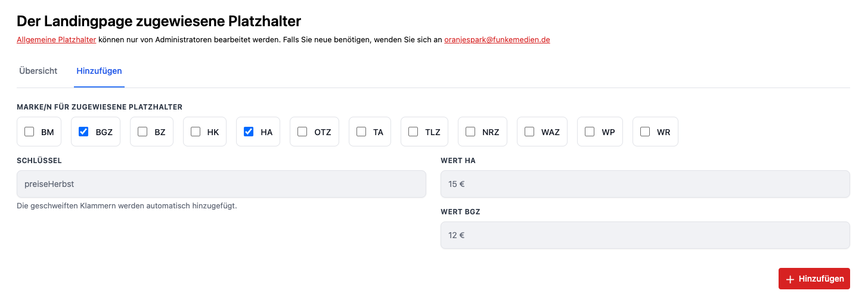This screenshot has width=868, height=306.
Task: Check the TA brand checkbox
Action: coord(361,132)
